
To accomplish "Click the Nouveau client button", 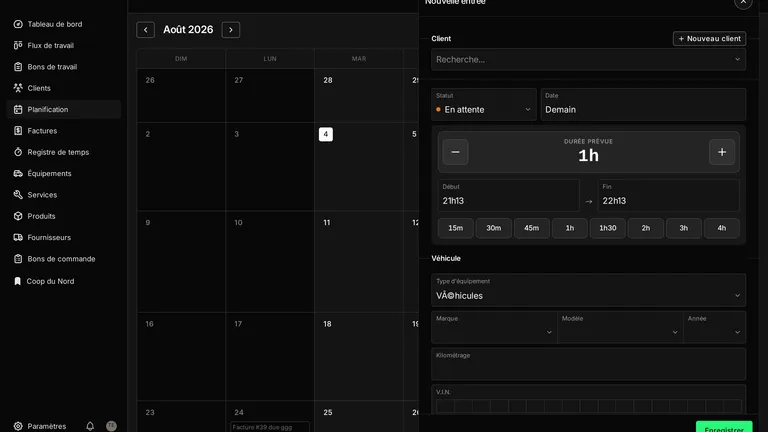I will pos(709,39).
